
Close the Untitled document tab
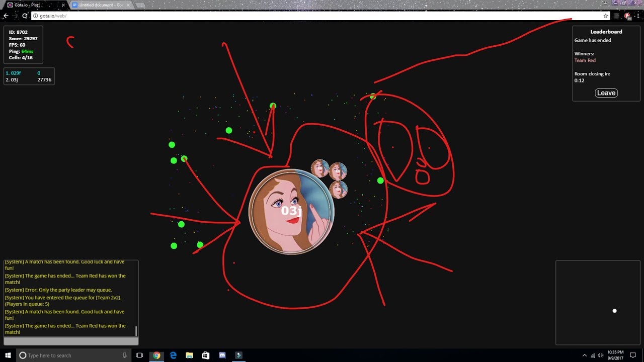[x=128, y=5]
